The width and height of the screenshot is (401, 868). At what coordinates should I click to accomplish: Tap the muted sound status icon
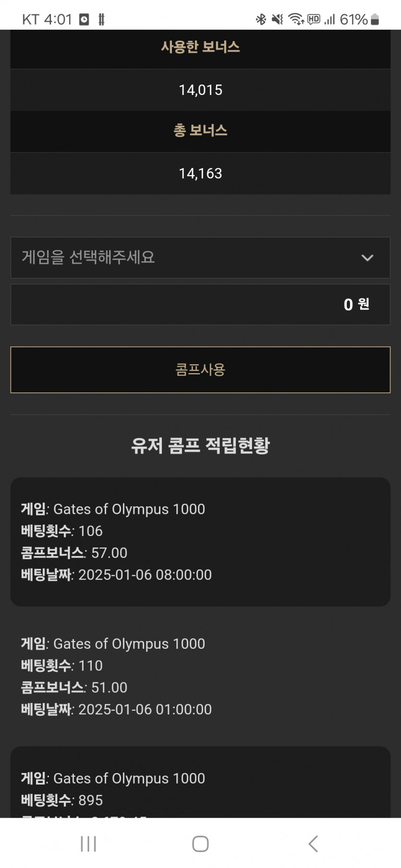click(x=277, y=19)
